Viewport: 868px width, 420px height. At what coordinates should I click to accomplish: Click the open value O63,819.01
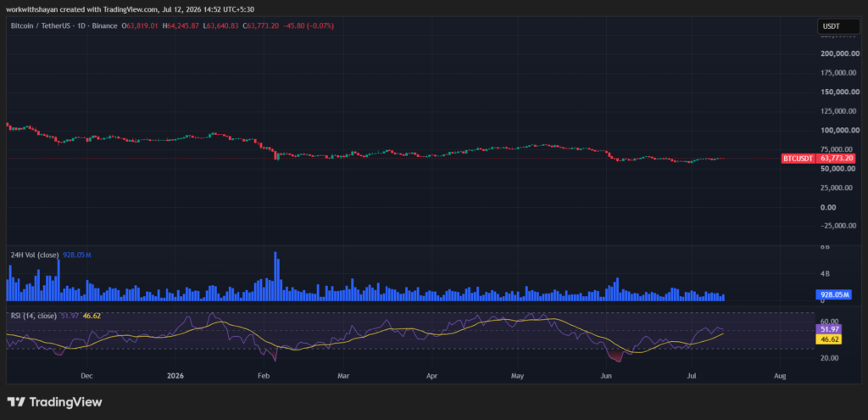click(141, 25)
